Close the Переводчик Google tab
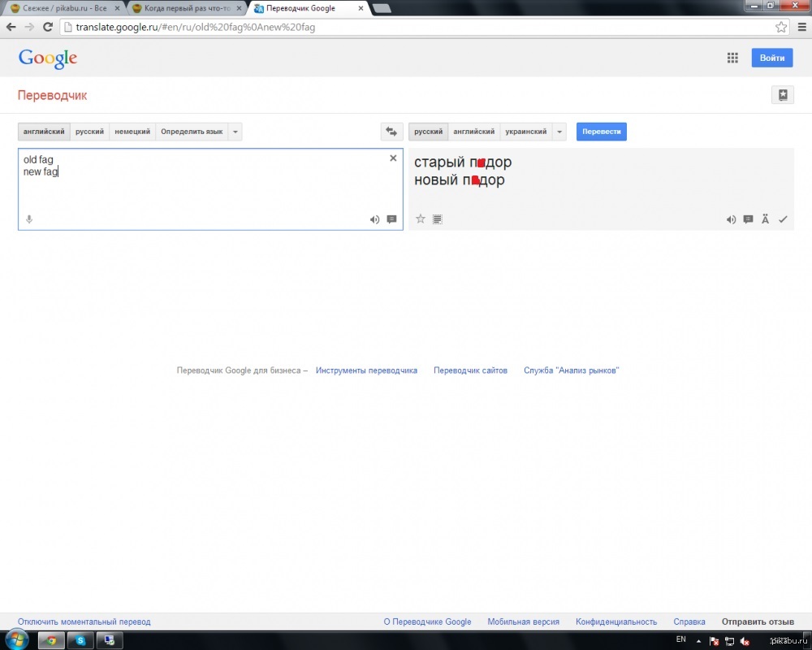 (x=361, y=8)
